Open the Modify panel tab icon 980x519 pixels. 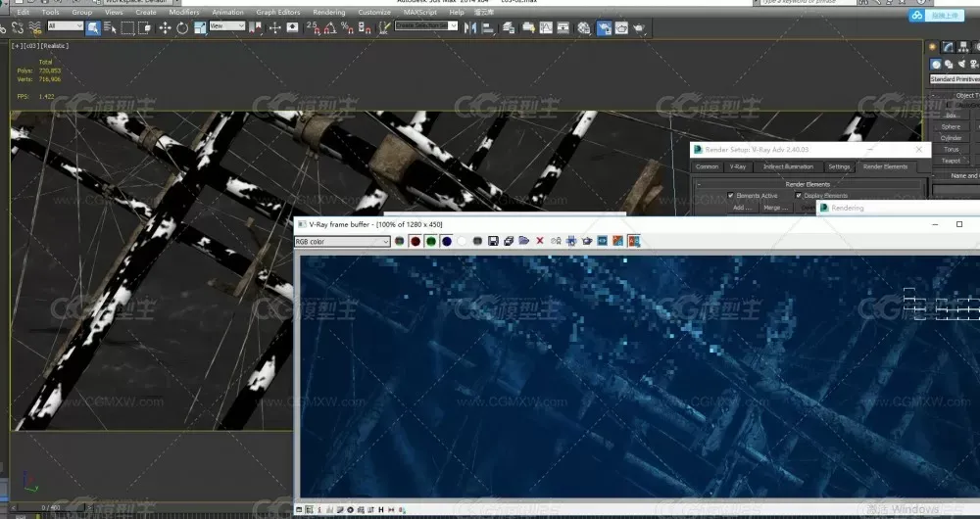point(948,47)
